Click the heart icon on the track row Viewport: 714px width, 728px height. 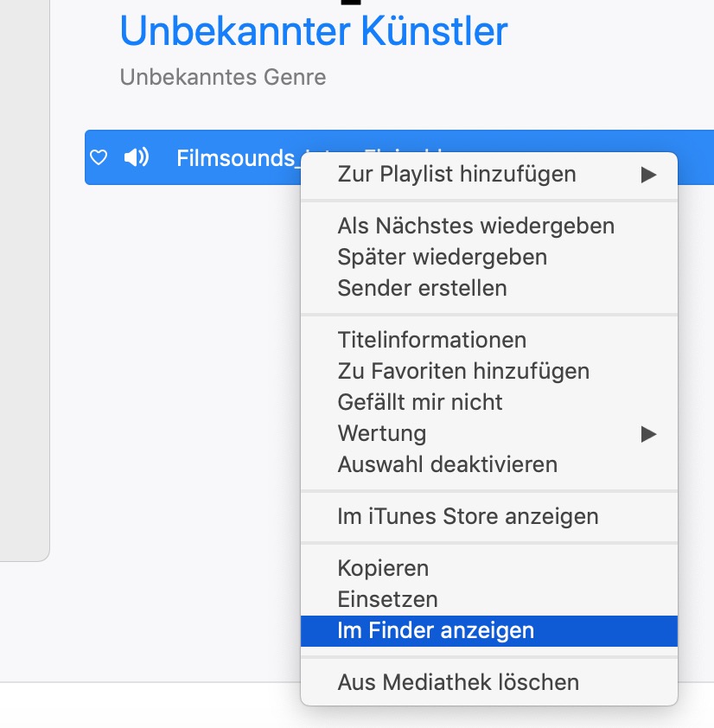[x=99, y=157]
